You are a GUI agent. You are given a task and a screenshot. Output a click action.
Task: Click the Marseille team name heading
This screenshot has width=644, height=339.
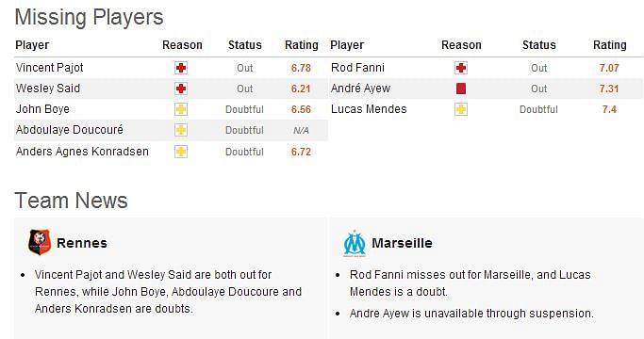tap(402, 243)
